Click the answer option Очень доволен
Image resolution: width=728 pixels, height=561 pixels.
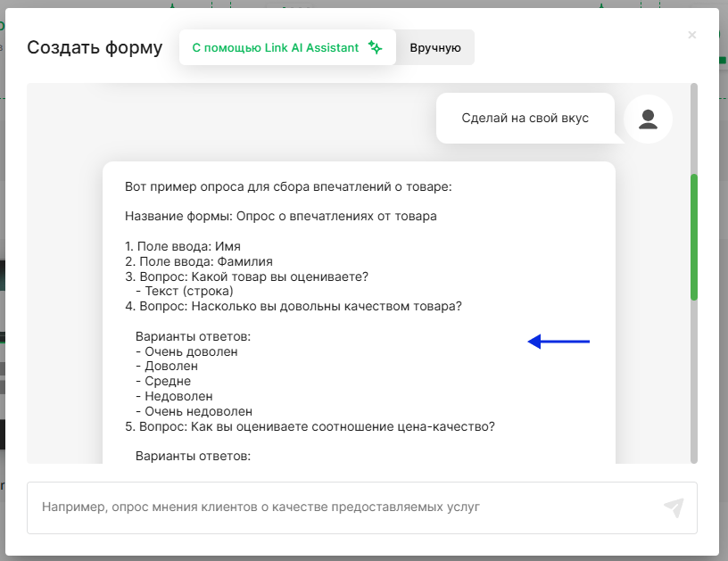click(186, 351)
